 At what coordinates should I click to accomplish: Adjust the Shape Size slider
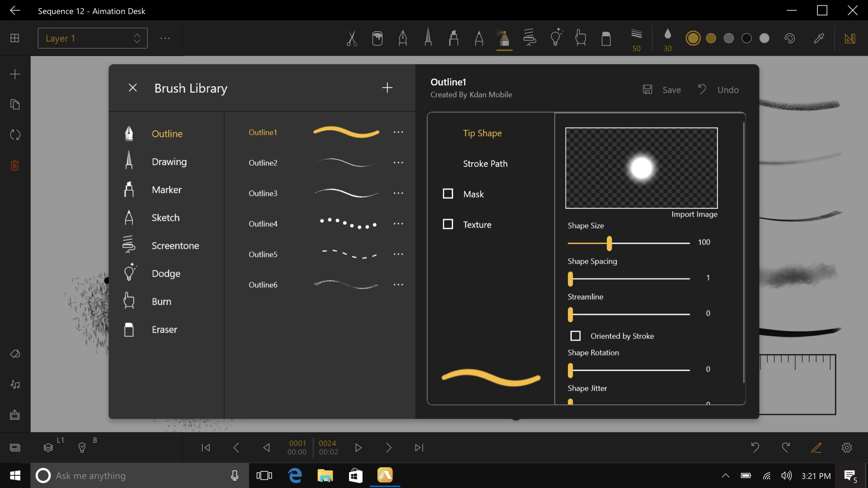(x=609, y=243)
